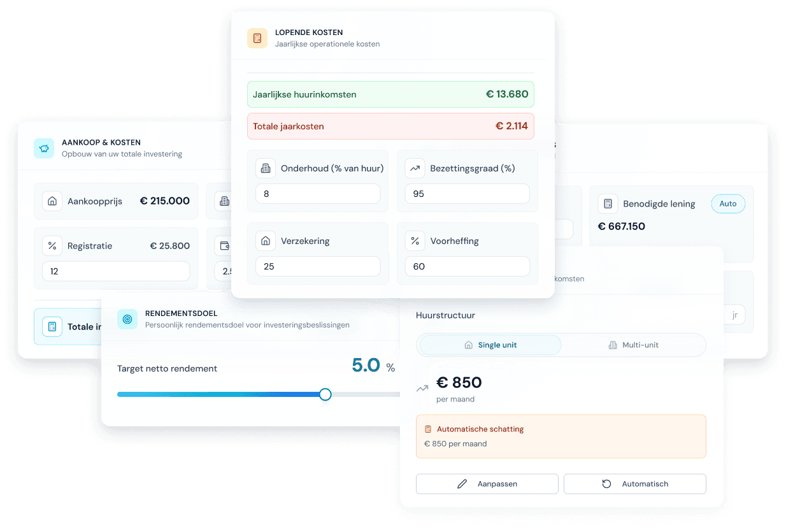Viewport: 786px width, 532px height.
Task: Click the € 13.680 rental income value
Action: [507, 94]
